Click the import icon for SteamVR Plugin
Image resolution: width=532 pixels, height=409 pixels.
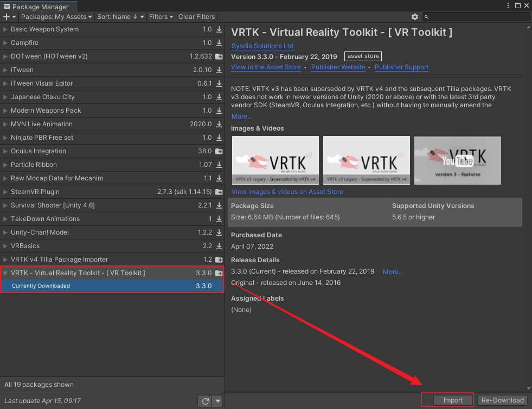click(219, 192)
